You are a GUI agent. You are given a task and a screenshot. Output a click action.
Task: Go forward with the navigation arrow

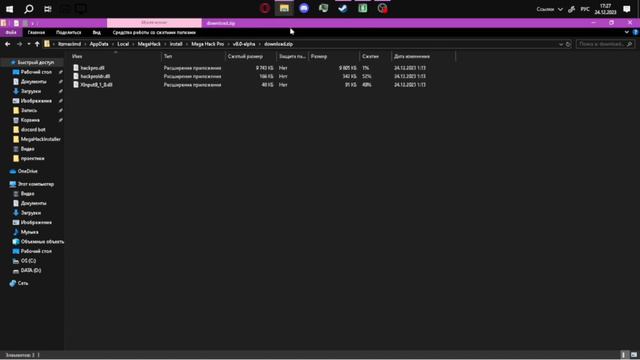pyautogui.click(x=19, y=44)
